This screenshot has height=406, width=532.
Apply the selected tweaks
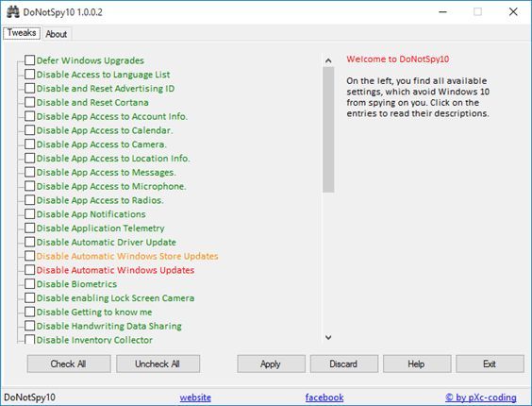pyautogui.click(x=271, y=364)
